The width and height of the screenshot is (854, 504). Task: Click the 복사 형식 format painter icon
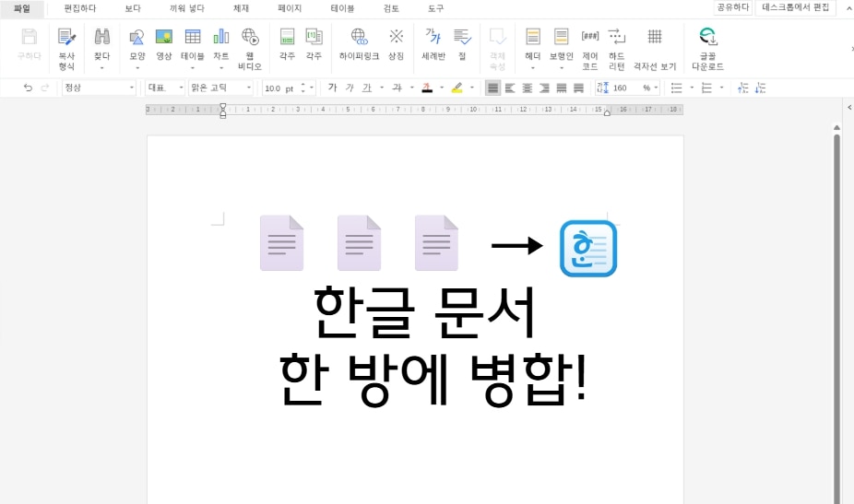[66, 37]
